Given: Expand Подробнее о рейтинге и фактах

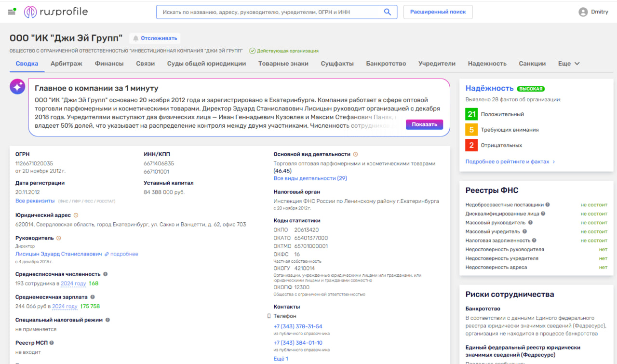Looking at the screenshot, I should pyautogui.click(x=510, y=162).
